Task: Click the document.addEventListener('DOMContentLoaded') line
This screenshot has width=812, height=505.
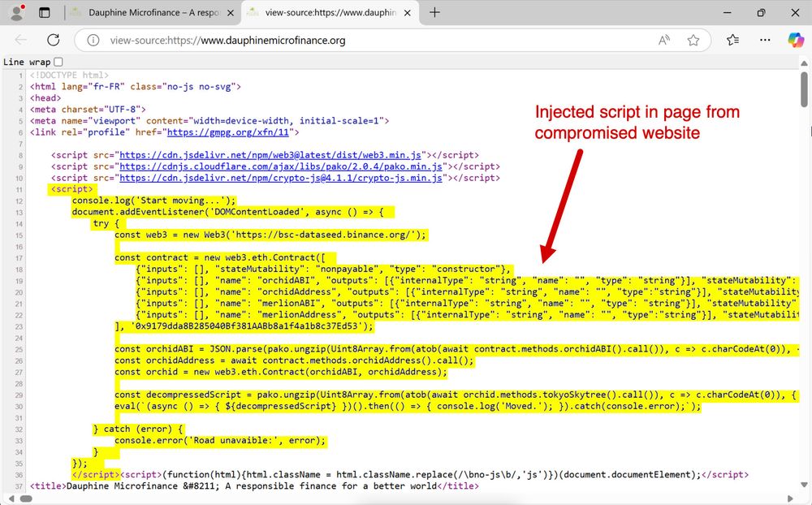Action: point(228,213)
